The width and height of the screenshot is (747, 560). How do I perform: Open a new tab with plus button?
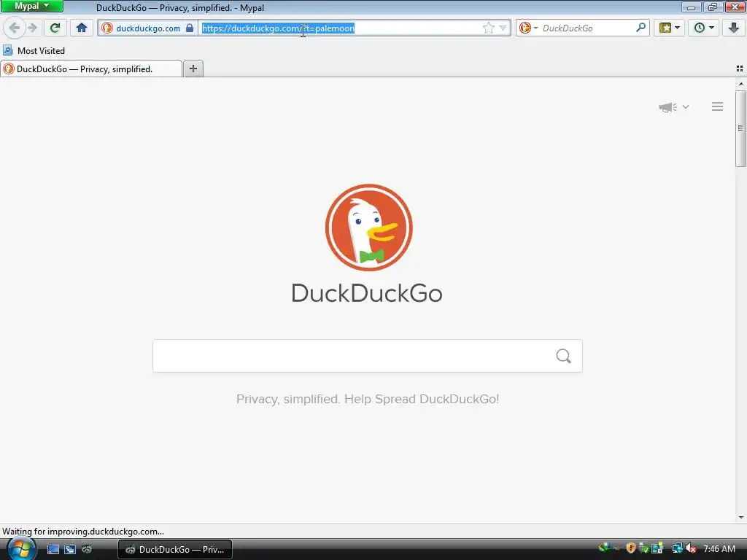pos(193,69)
